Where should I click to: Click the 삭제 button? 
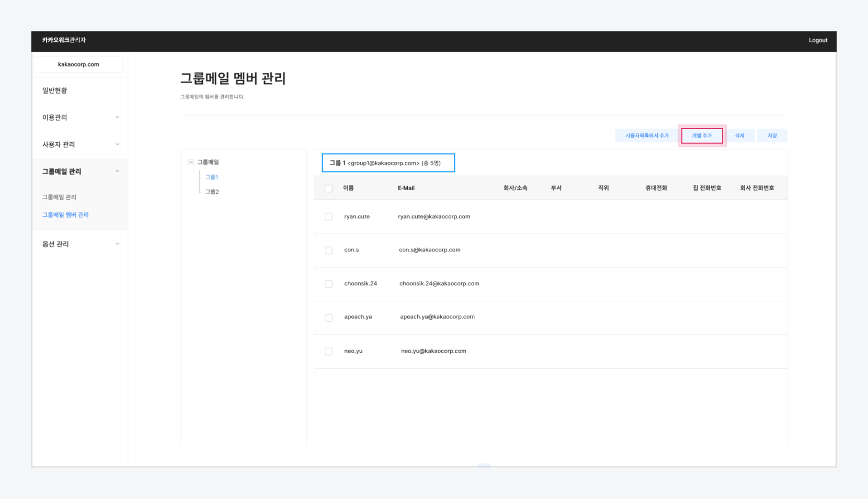(x=739, y=136)
